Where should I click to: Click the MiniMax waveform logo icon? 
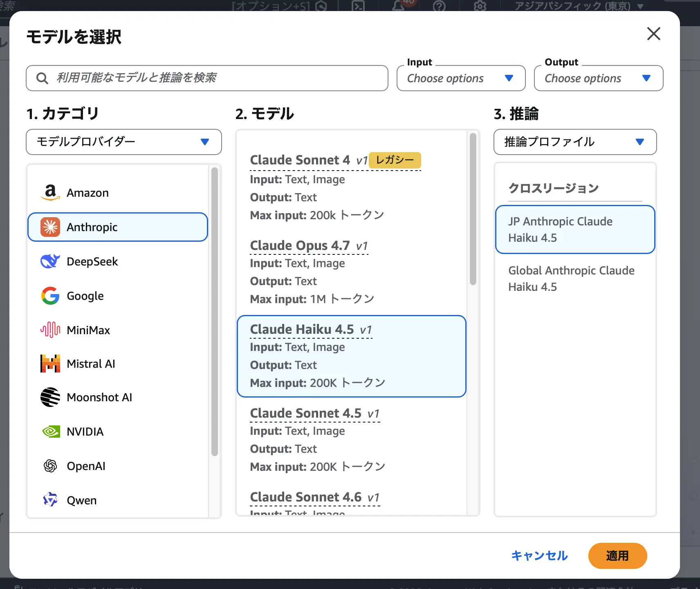50,330
